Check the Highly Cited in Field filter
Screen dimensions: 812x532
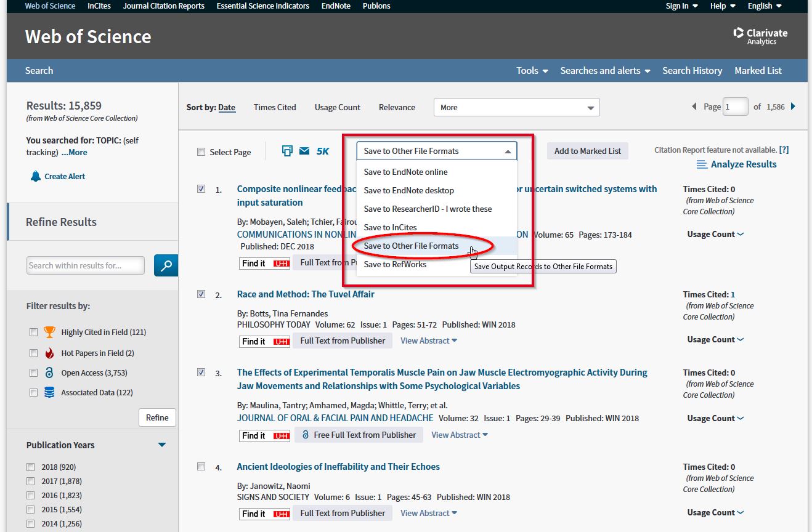(x=33, y=332)
